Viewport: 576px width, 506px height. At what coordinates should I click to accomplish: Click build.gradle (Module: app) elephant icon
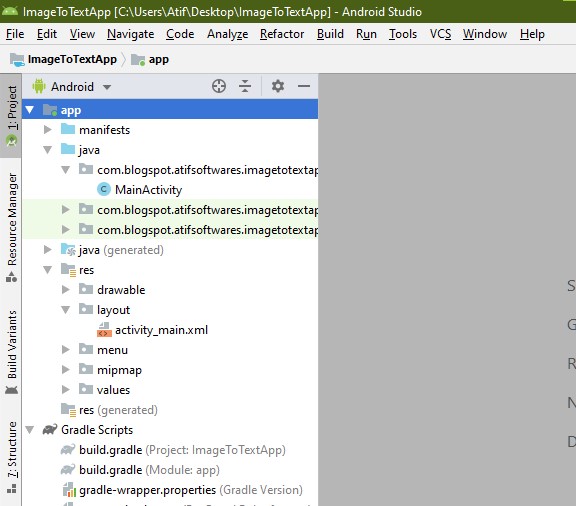[68, 470]
